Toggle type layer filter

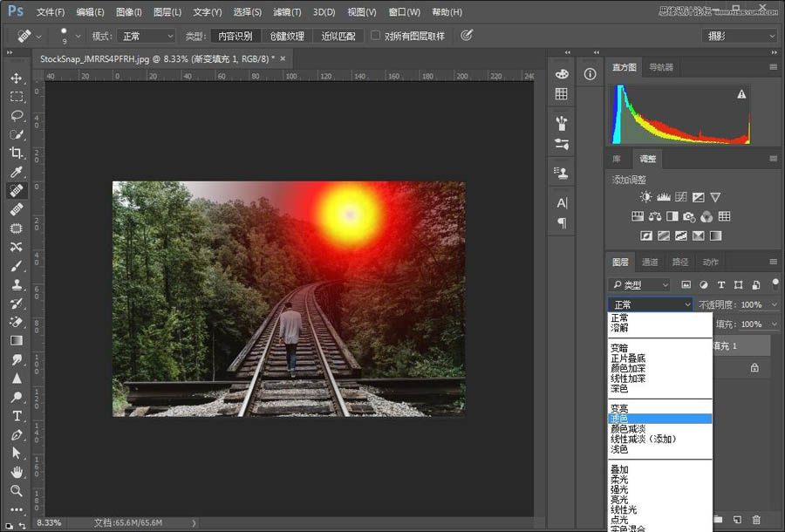tap(721, 285)
